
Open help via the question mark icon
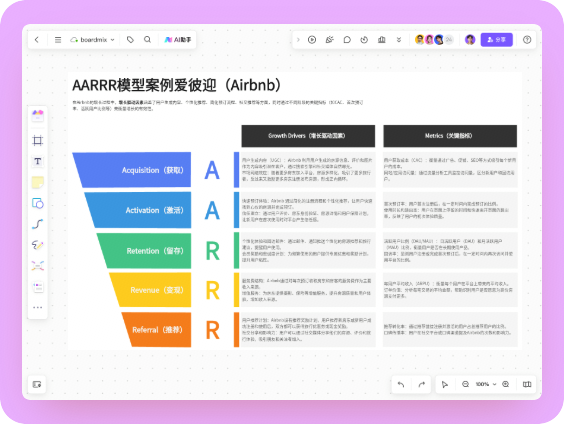[x=527, y=40]
